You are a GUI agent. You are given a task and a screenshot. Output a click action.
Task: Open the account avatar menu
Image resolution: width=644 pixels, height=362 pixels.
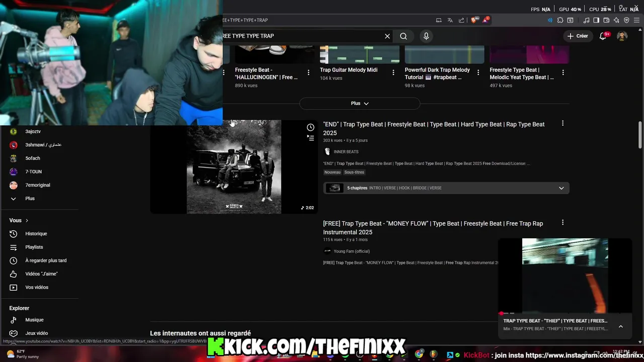click(622, 36)
